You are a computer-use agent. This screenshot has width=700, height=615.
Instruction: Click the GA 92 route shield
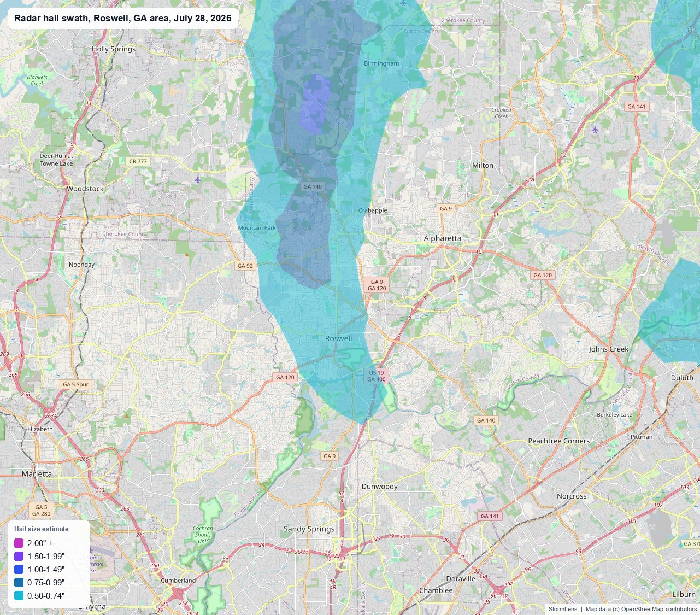point(245,266)
